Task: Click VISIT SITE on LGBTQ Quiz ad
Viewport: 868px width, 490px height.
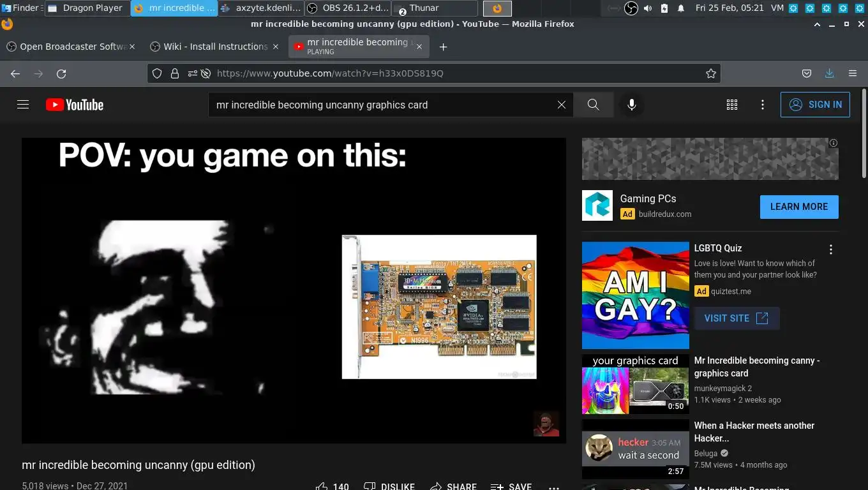Action: pyautogui.click(x=737, y=318)
